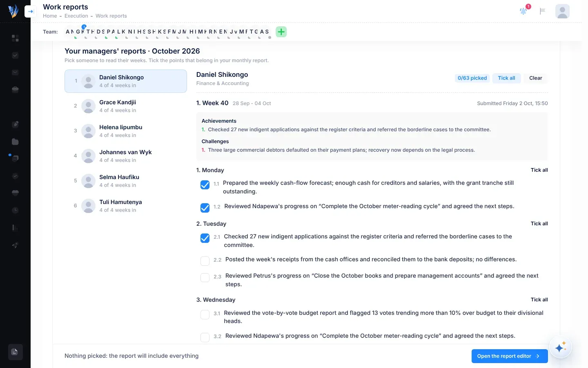Image resolution: width=588 pixels, height=368 pixels.
Task: Click the blue Tick all button by Clear
Action: coord(506,78)
